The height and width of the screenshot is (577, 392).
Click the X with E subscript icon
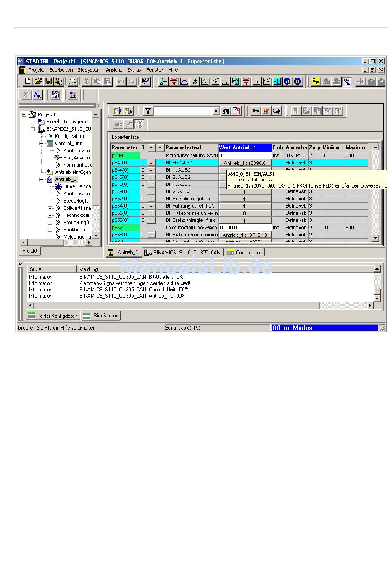pyautogui.click(x=37, y=95)
